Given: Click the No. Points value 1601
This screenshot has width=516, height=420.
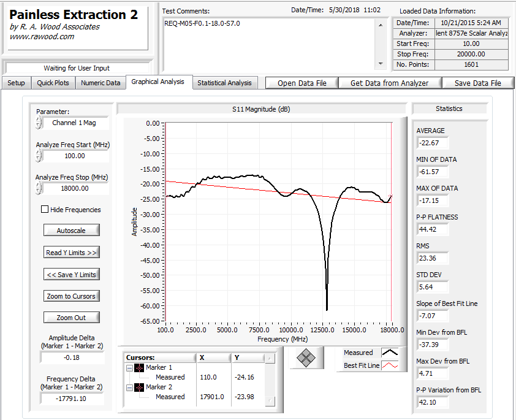Looking at the screenshot, I should pyautogui.click(x=471, y=64).
